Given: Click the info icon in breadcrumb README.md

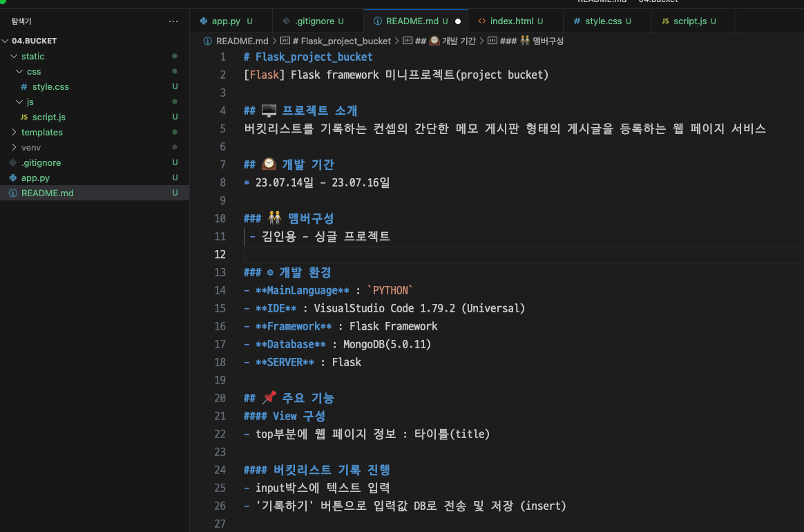Looking at the screenshot, I should (x=208, y=41).
